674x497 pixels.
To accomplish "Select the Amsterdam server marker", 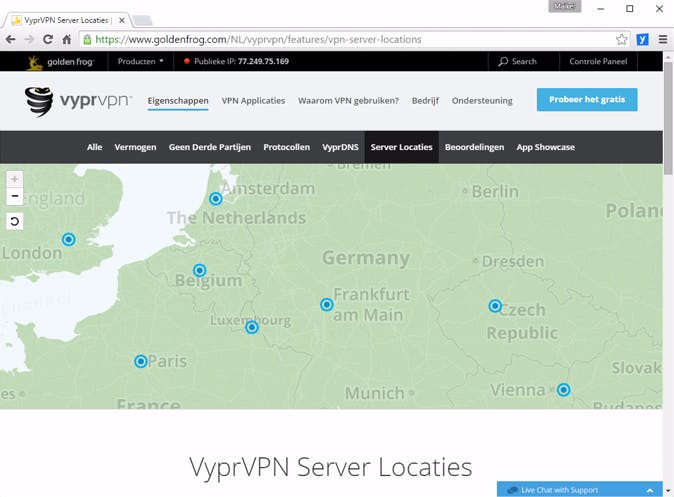I will (x=216, y=199).
